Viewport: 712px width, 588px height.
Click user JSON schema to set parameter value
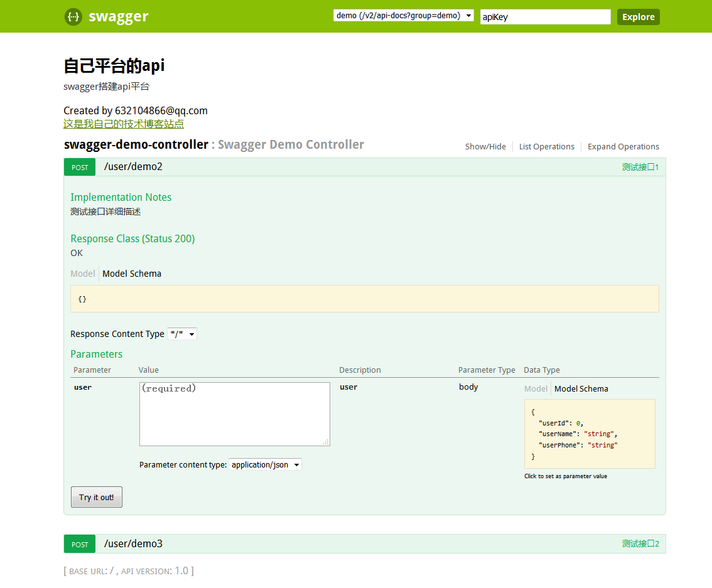pyautogui.click(x=590, y=434)
